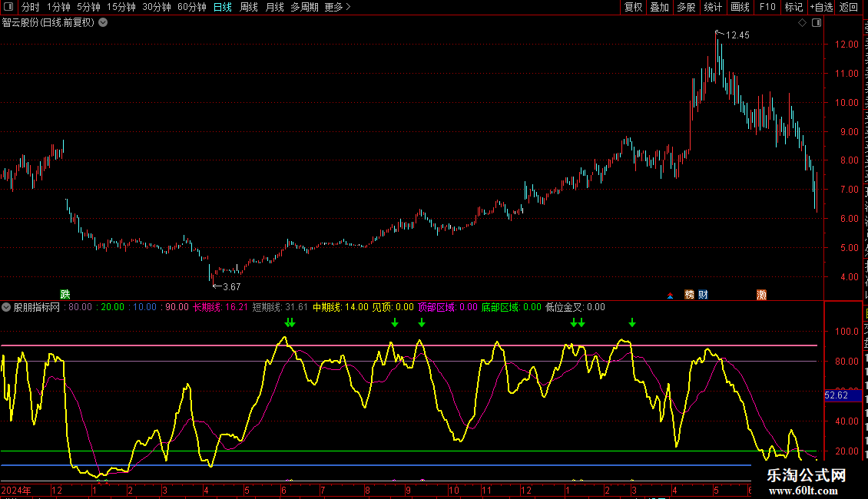Select the 日线 daily chart tab
The width and height of the screenshot is (868, 499).
click(x=223, y=7)
